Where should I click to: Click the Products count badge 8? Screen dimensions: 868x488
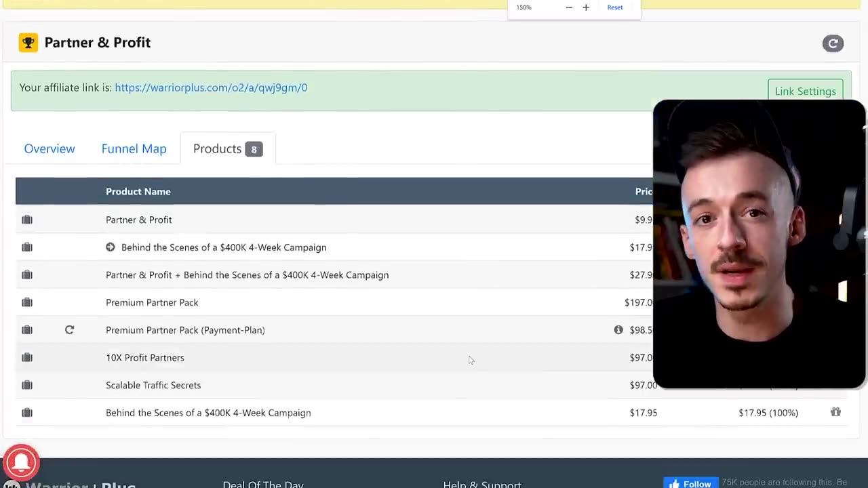pos(254,149)
